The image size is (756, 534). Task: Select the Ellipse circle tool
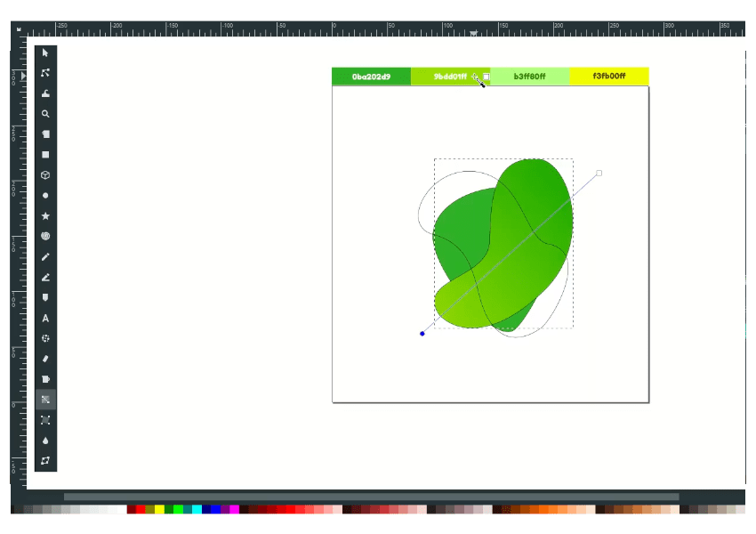tap(45, 196)
